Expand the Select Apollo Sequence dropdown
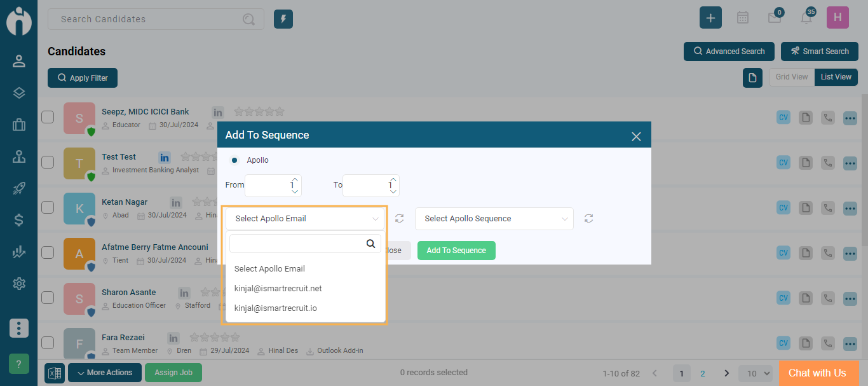 coord(494,219)
